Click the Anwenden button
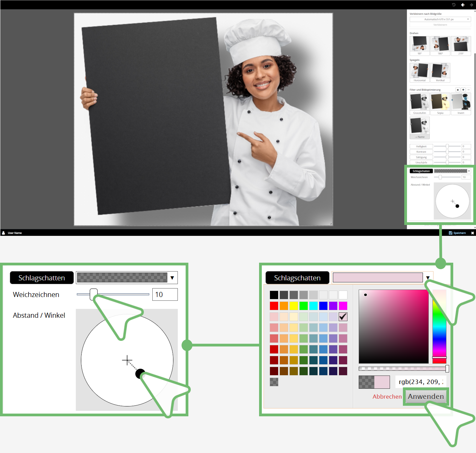The height and width of the screenshot is (453, 476). (426, 397)
